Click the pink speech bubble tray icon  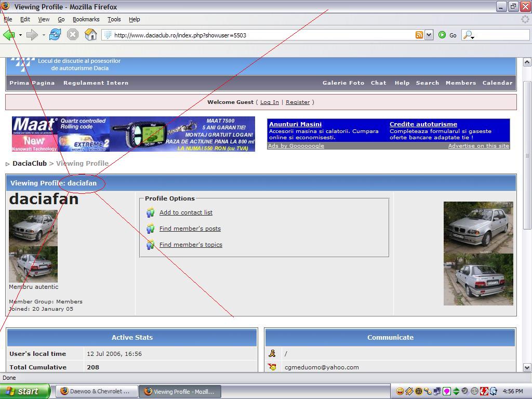[x=447, y=391]
